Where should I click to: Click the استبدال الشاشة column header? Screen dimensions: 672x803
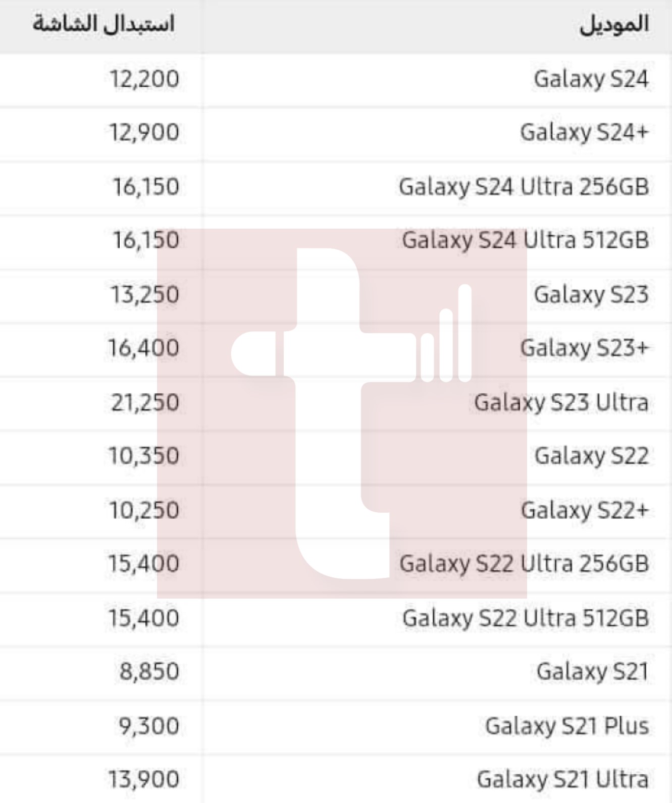coord(104,25)
